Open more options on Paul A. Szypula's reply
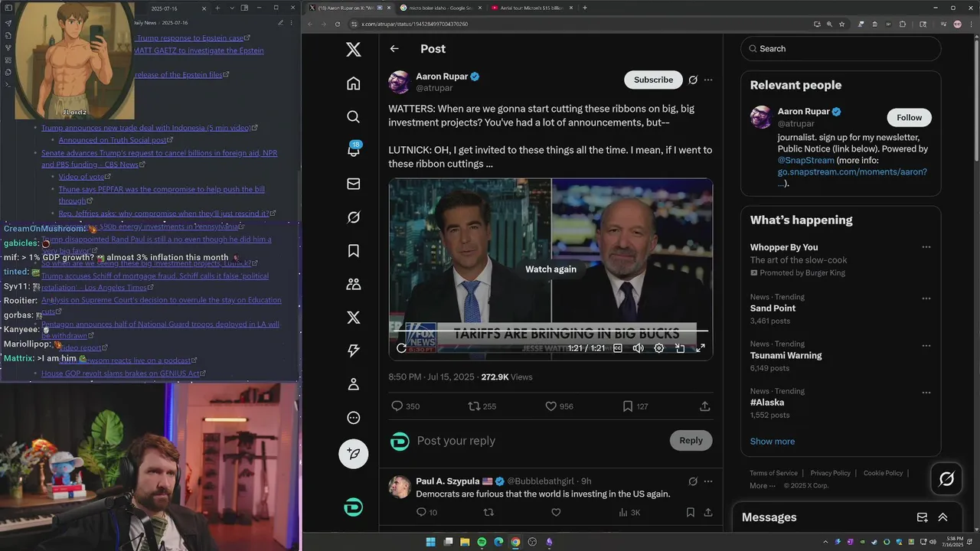Image resolution: width=980 pixels, height=551 pixels. 708,481
